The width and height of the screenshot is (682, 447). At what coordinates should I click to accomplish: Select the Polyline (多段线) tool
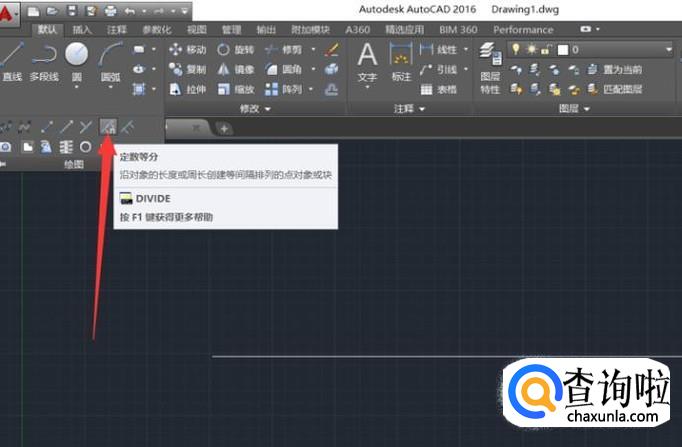44,62
